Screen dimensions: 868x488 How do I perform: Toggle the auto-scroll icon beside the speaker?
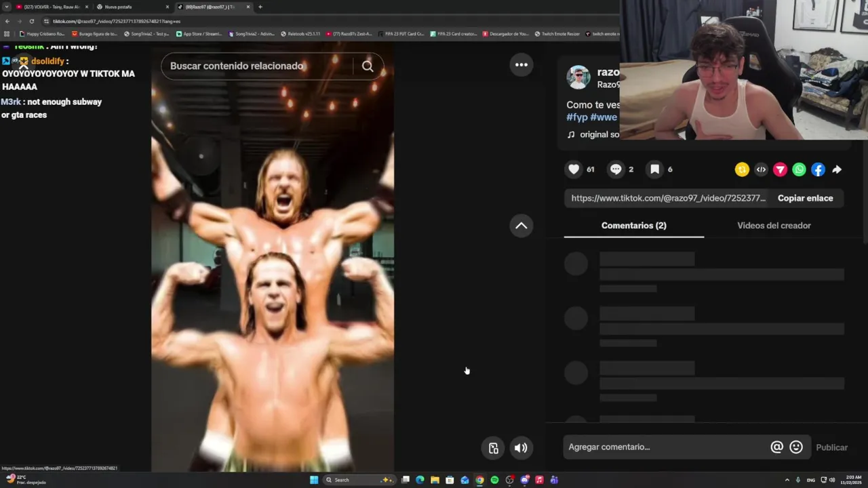(494, 448)
